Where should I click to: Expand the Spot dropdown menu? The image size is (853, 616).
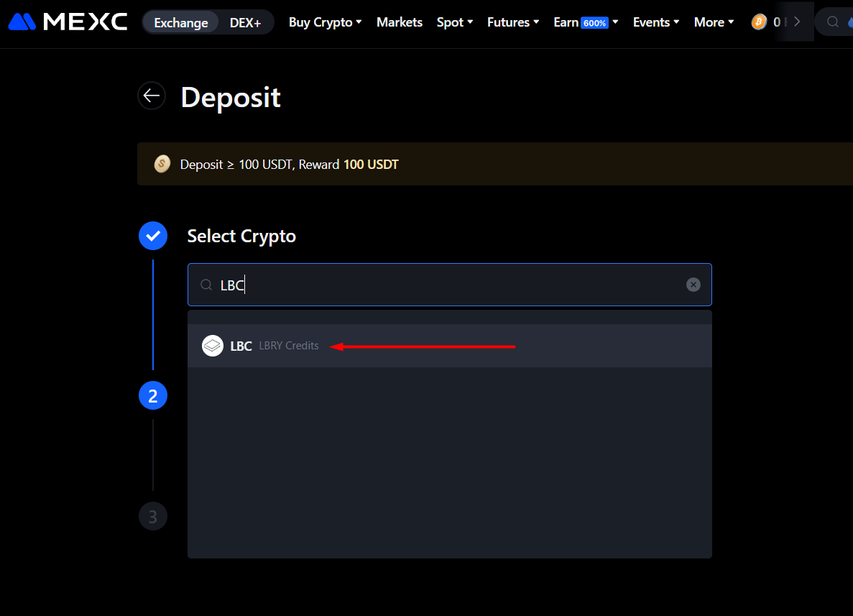(x=455, y=22)
